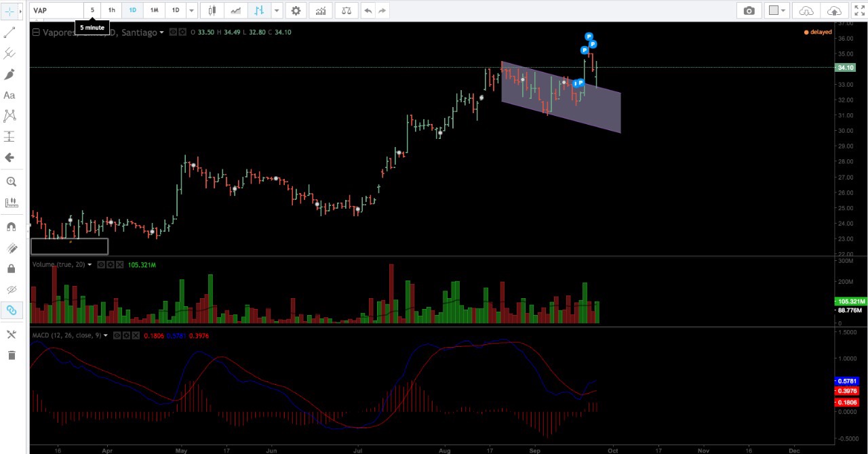868x454 pixels.
Task: Select the bars chart style icon
Action: click(x=259, y=10)
